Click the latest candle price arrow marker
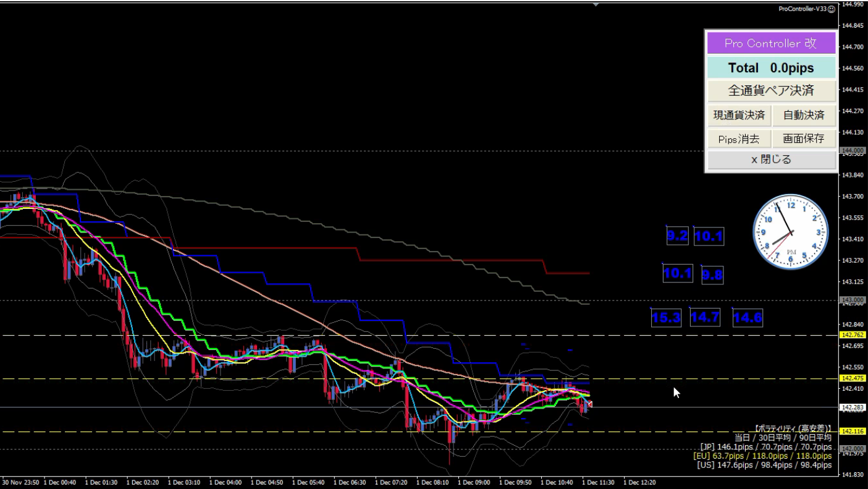The height and width of the screenshot is (489, 868). 589,404
